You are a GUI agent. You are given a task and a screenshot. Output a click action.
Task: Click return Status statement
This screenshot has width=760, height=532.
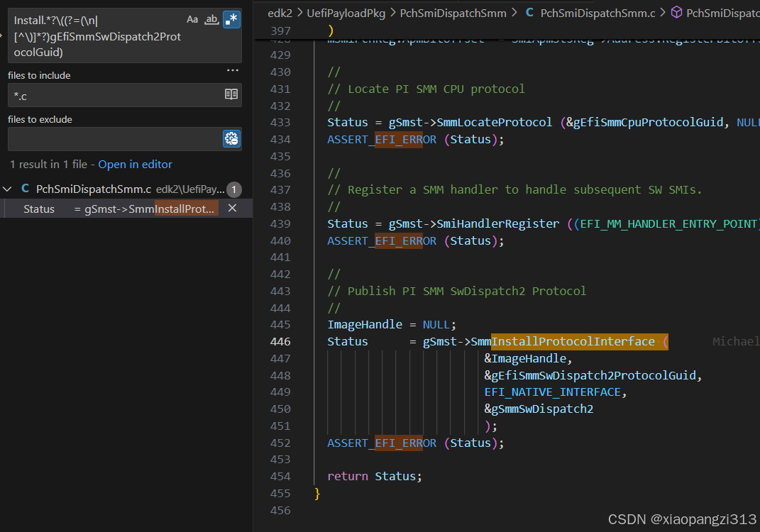[x=374, y=477]
